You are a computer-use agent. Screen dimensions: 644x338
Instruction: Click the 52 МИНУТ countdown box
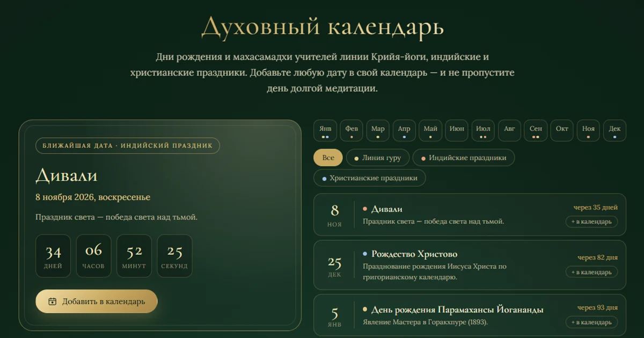point(134,256)
